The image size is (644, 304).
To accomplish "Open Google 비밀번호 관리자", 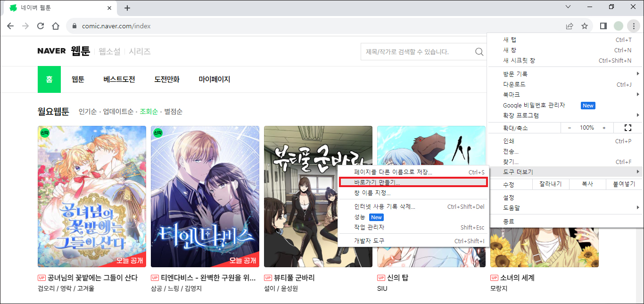I will coord(565,105).
